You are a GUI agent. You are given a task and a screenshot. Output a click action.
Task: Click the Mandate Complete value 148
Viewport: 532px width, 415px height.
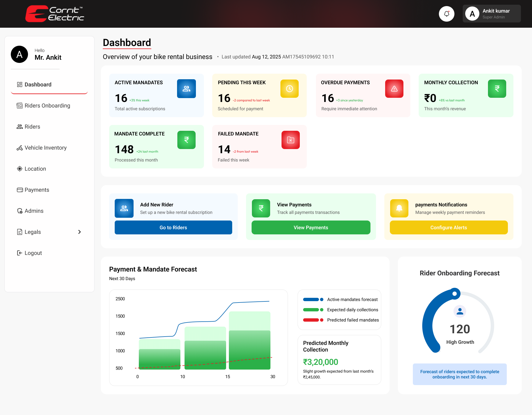124,150
